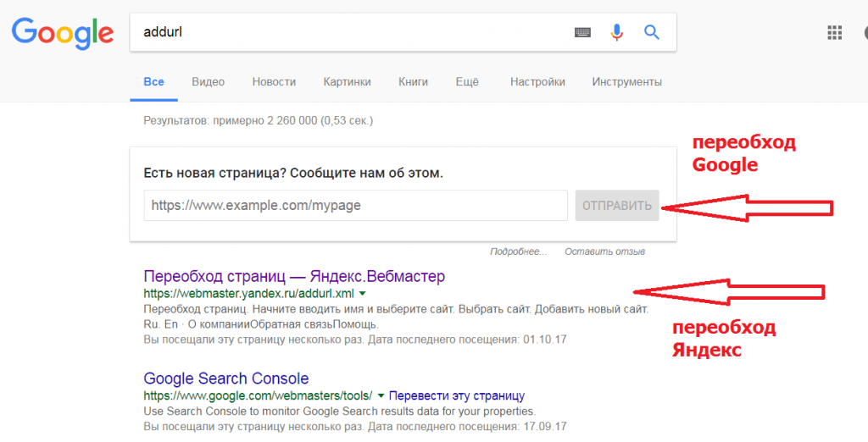Click Перевести эту страницу link
868x442 pixels.
[457, 396]
